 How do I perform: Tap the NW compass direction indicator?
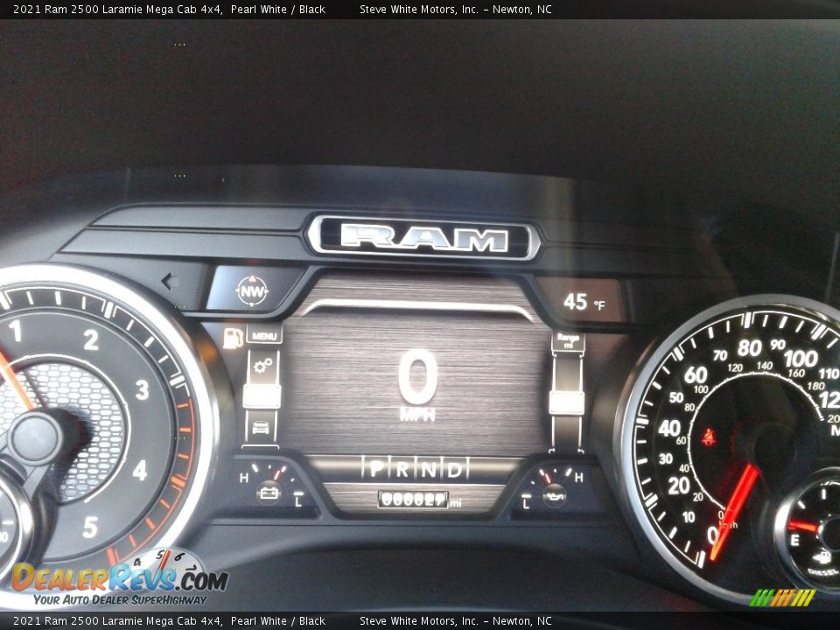tap(252, 291)
